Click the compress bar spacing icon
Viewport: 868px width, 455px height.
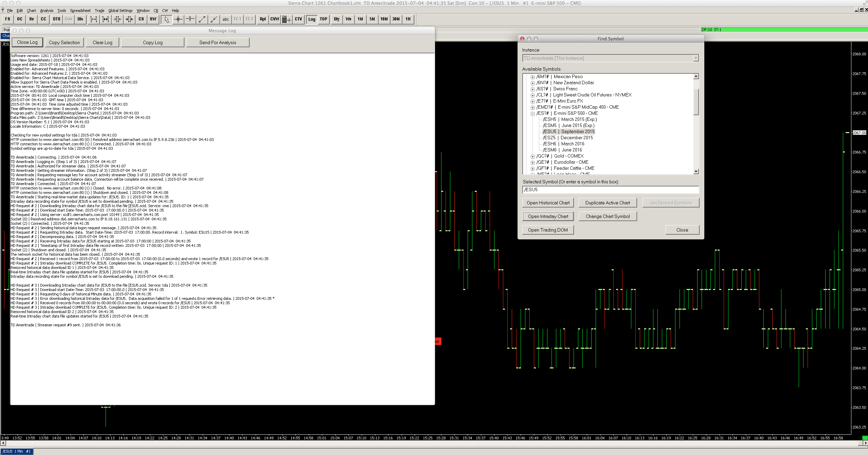[117, 19]
